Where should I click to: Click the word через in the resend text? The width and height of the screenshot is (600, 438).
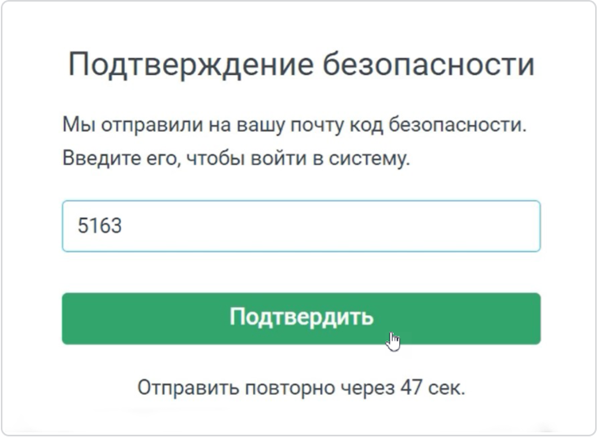tap(368, 388)
